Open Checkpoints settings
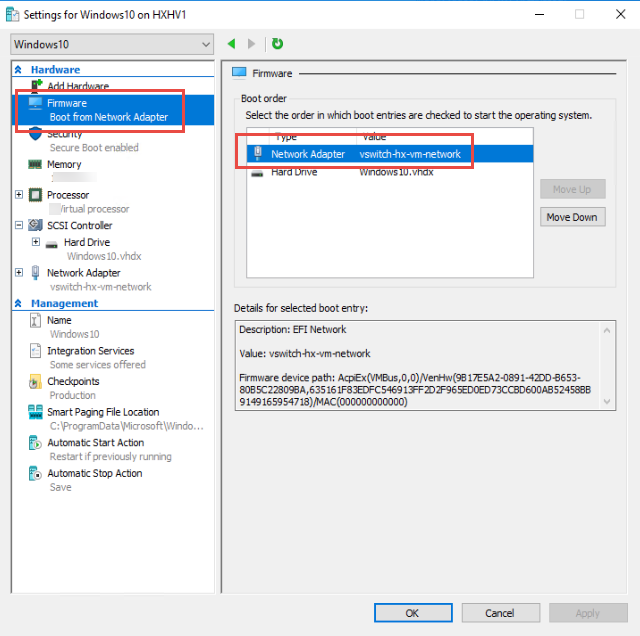Viewport: 640px width, 636px height. click(x=73, y=381)
